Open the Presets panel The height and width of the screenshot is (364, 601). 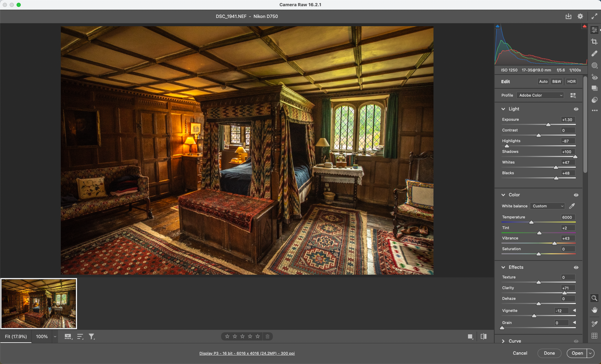coord(594,100)
